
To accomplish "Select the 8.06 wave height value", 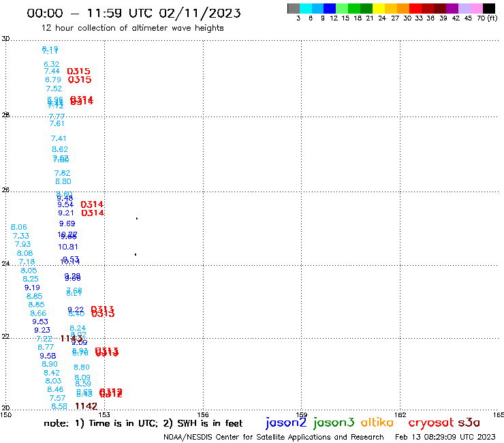I will [19, 227].
